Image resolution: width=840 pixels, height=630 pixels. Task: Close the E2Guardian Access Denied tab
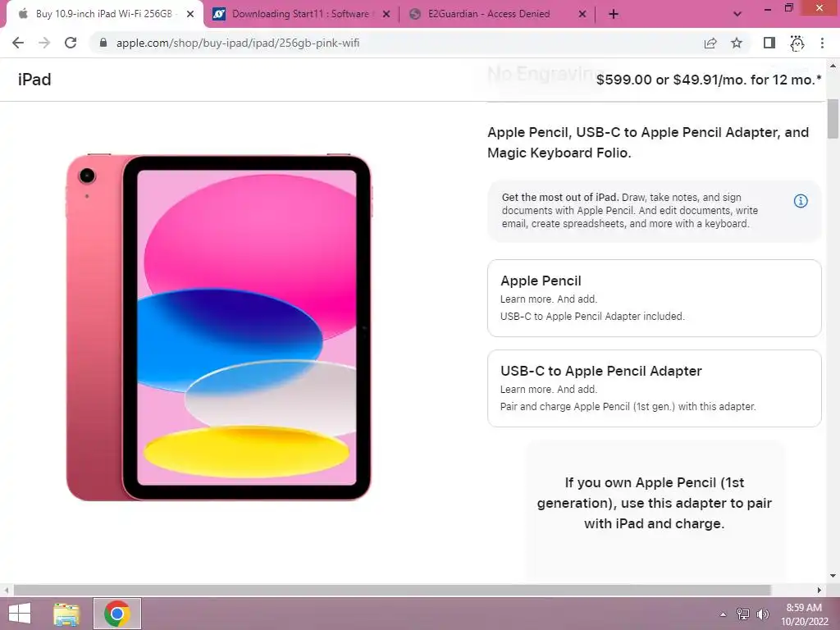[582, 14]
